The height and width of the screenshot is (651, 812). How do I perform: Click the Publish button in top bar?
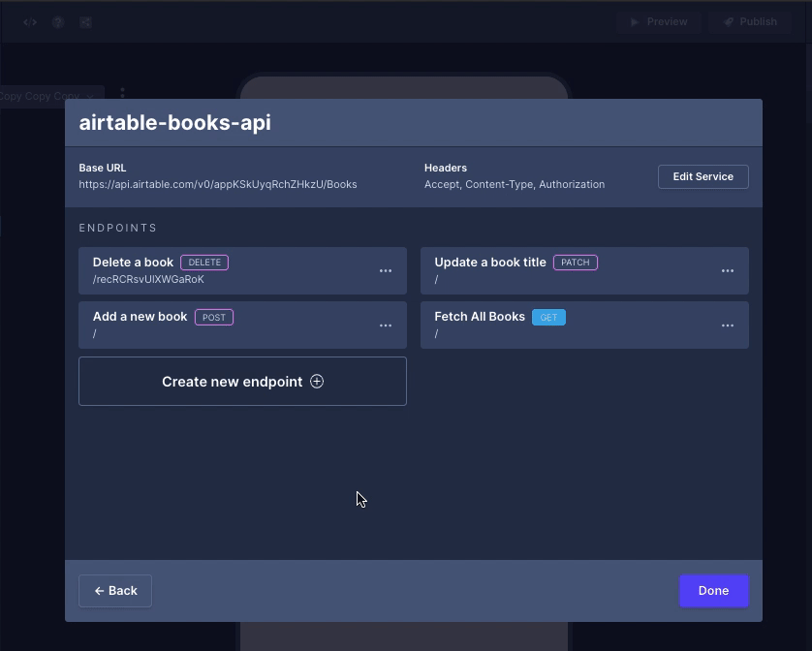[750, 21]
